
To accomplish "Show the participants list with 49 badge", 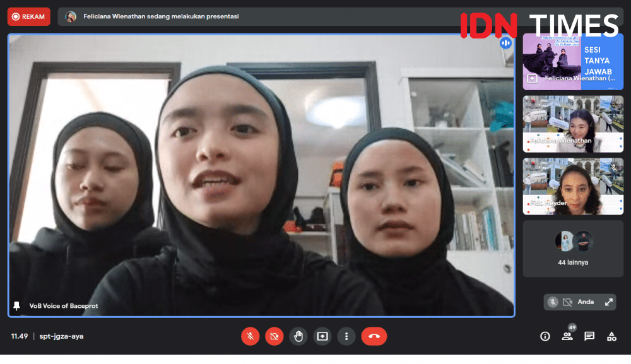I will (567, 336).
